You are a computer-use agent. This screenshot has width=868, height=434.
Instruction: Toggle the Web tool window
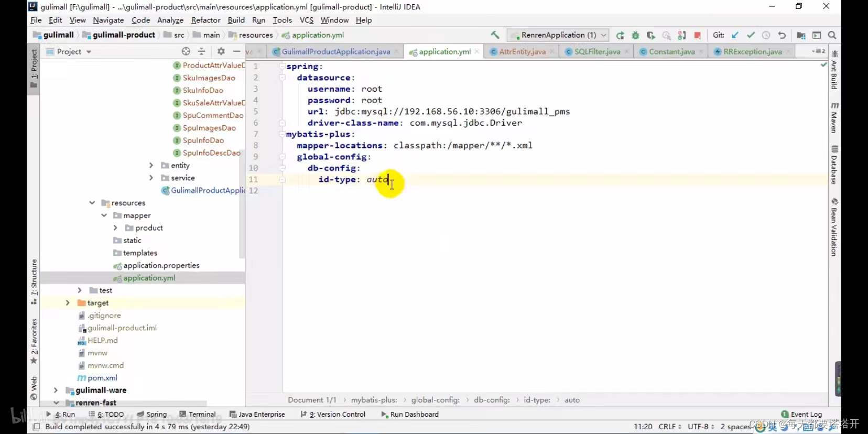click(x=34, y=388)
